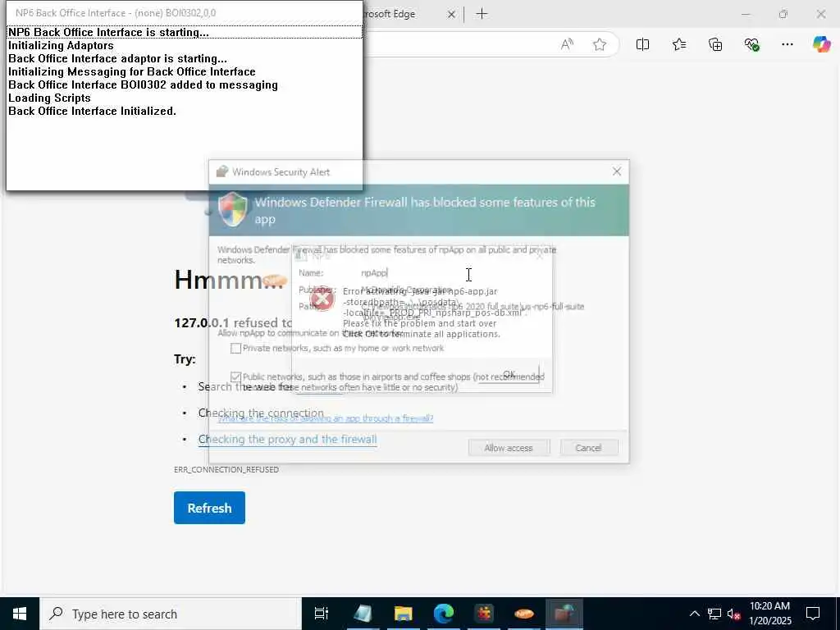
Task: Open puzzle-piece app on taskbar
Action: point(484,614)
